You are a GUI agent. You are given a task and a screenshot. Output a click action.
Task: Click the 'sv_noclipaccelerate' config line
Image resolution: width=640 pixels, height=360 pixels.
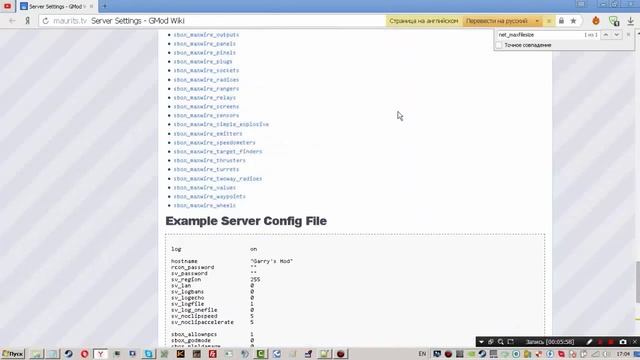point(212,322)
